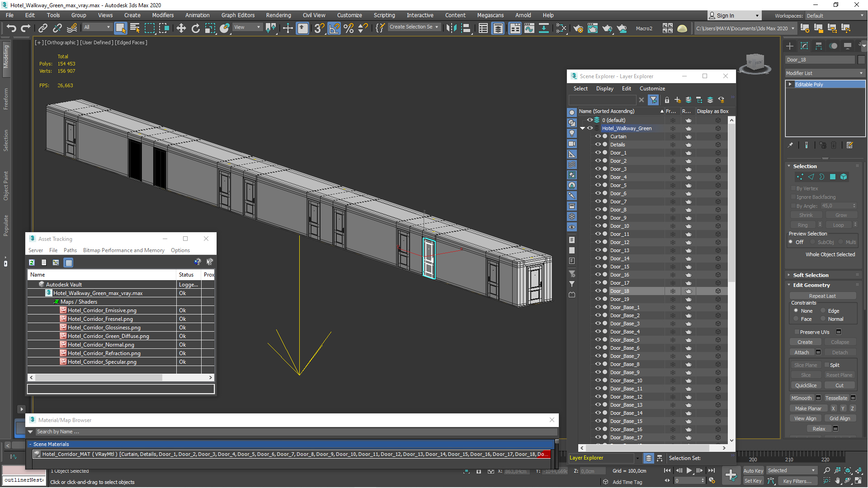Open Paths menu in Asset Tracking
Screen dimensions: 868x488
(x=70, y=250)
